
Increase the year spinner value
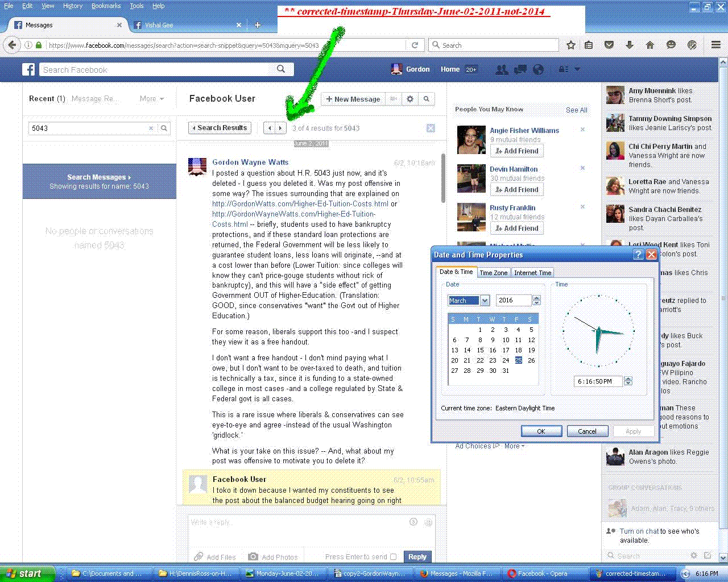click(536, 298)
